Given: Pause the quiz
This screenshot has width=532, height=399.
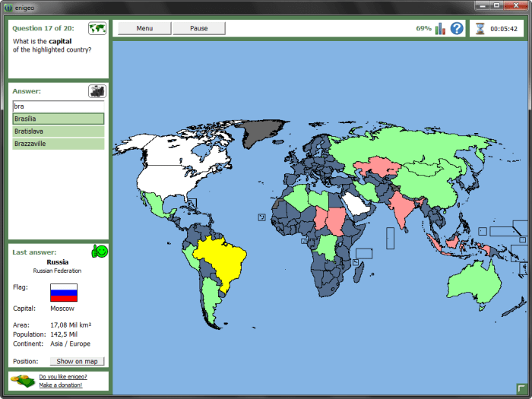Looking at the screenshot, I should pyautogui.click(x=199, y=28).
